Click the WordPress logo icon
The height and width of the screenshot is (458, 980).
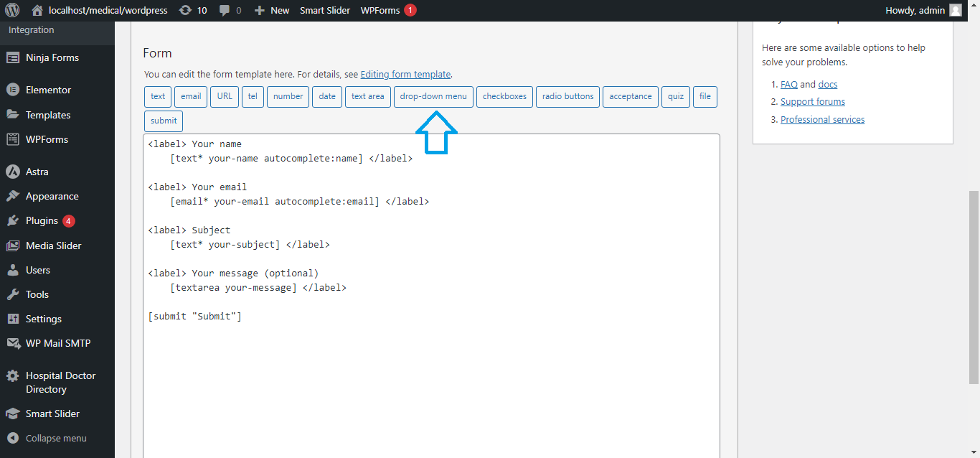coord(12,10)
